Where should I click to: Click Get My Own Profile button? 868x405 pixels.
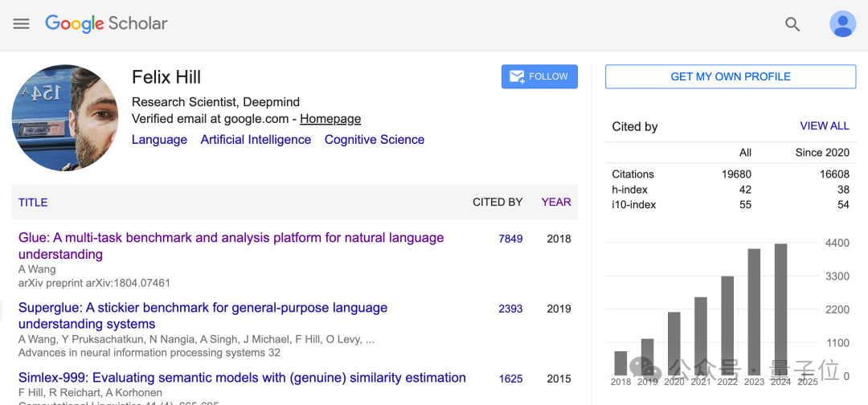tap(730, 76)
